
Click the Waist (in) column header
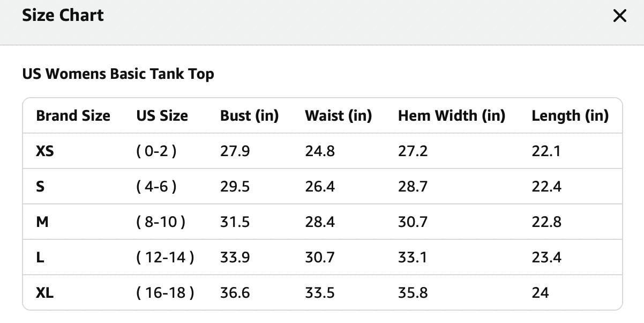339,116
